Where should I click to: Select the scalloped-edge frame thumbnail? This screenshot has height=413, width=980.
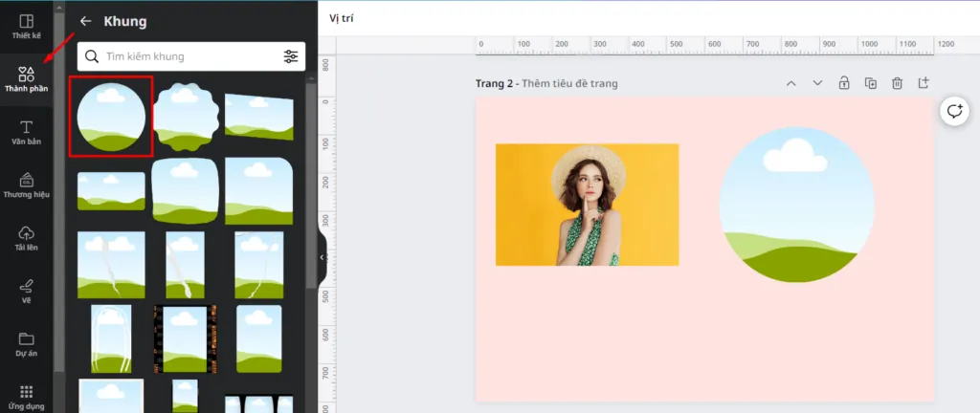[x=187, y=117]
